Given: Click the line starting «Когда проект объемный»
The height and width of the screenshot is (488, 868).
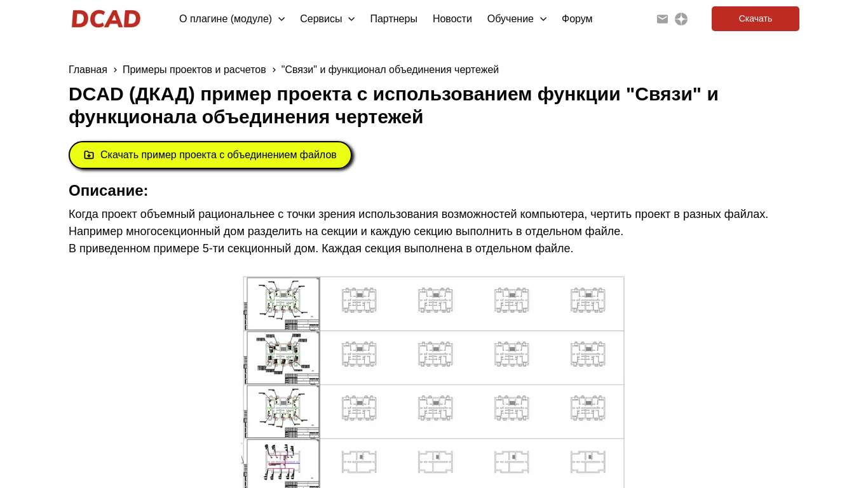Looking at the screenshot, I should (x=418, y=214).
